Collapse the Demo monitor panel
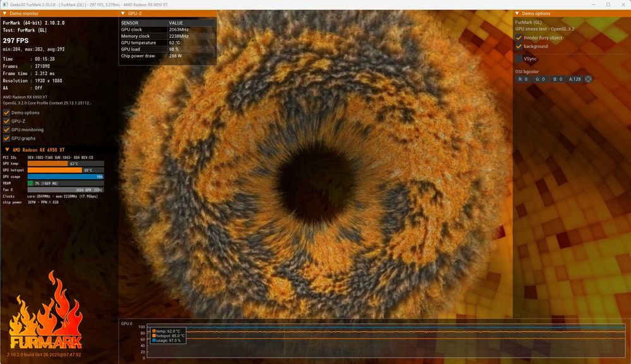This screenshot has height=364, width=631. (x=5, y=13)
